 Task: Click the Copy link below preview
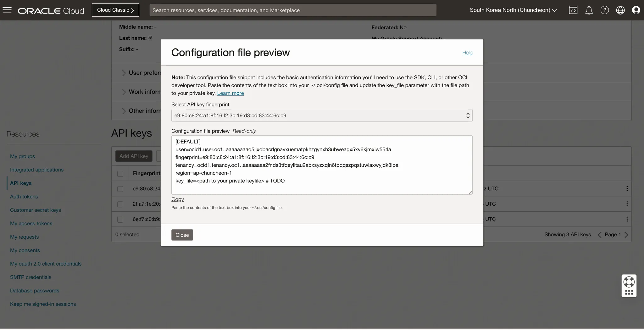pos(177,199)
